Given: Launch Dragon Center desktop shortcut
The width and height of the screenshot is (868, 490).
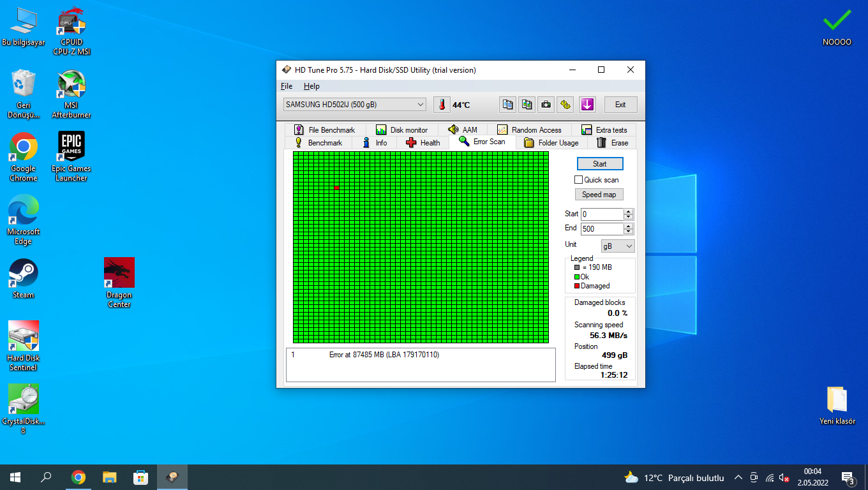Looking at the screenshot, I should [x=119, y=283].
